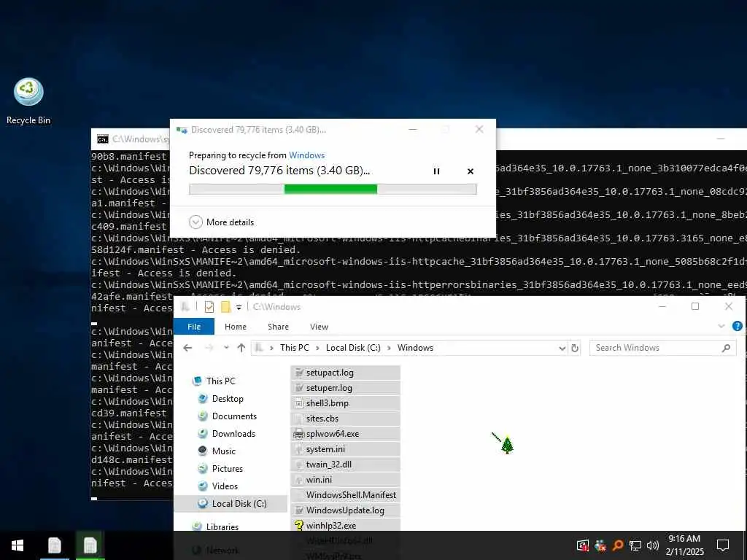The height and width of the screenshot is (560, 747).
Task: Click Windows breadcrumb segment
Action: point(415,348)
